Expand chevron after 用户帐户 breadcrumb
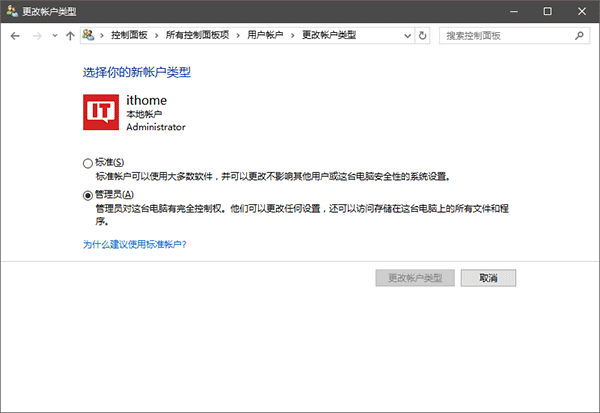 click(293, 36)
